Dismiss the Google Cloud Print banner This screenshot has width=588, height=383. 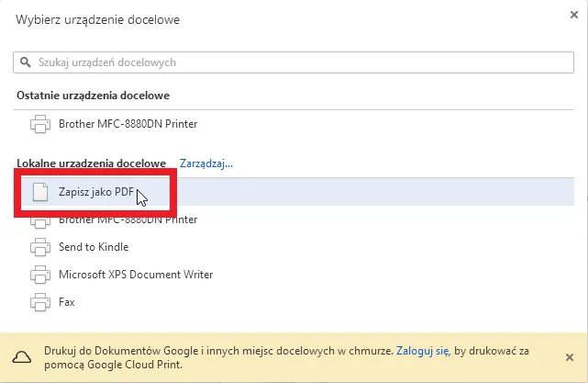570,357
